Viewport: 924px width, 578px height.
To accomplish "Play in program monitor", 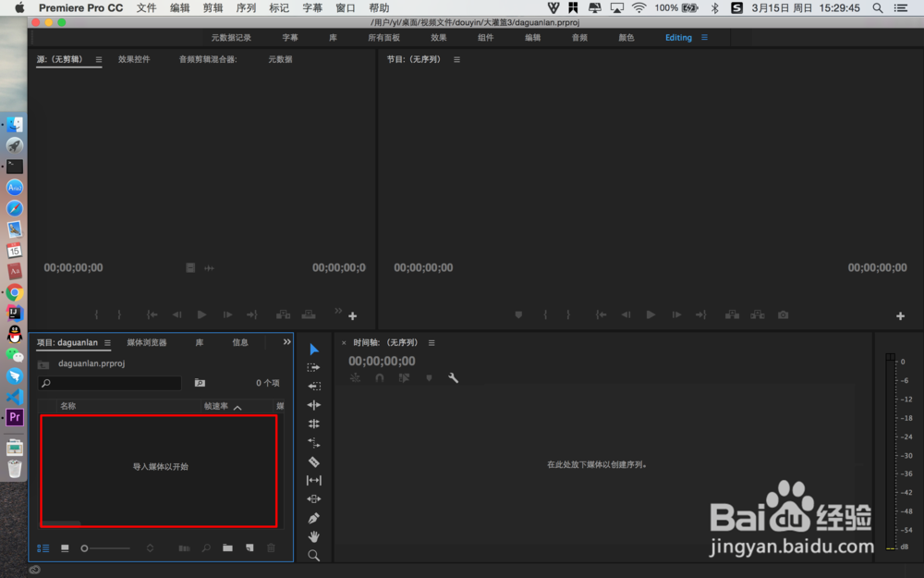I will (650, 315).
